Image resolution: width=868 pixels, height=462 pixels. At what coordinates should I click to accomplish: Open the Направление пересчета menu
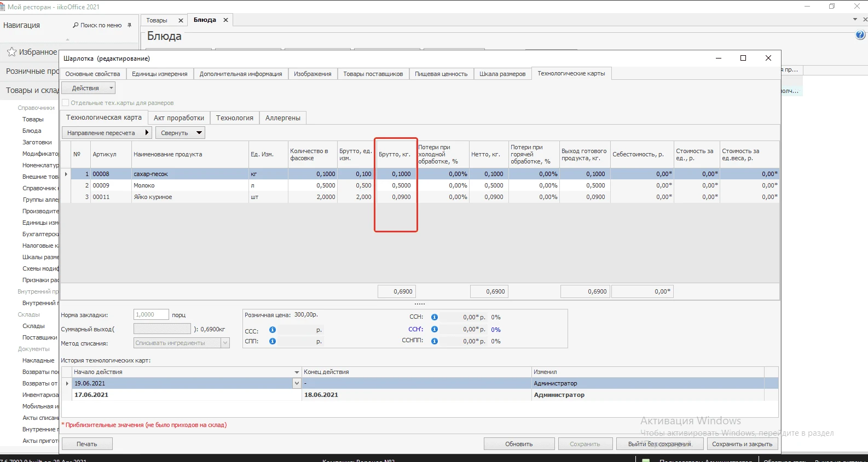tap(107, 133)
